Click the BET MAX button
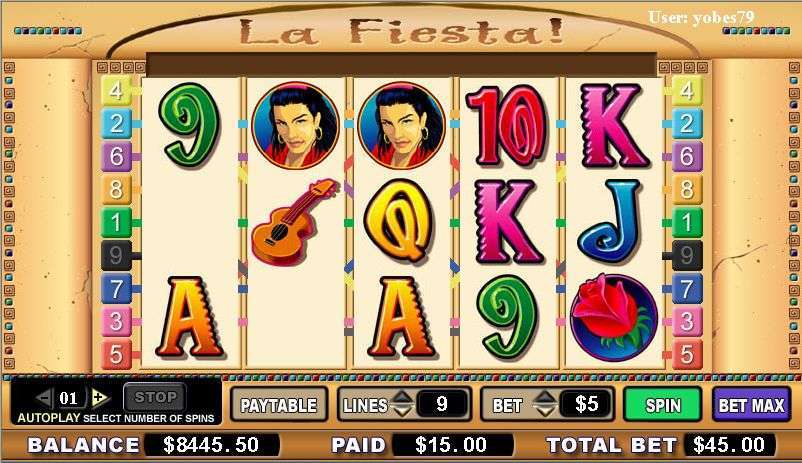 [x=751, y=405]
